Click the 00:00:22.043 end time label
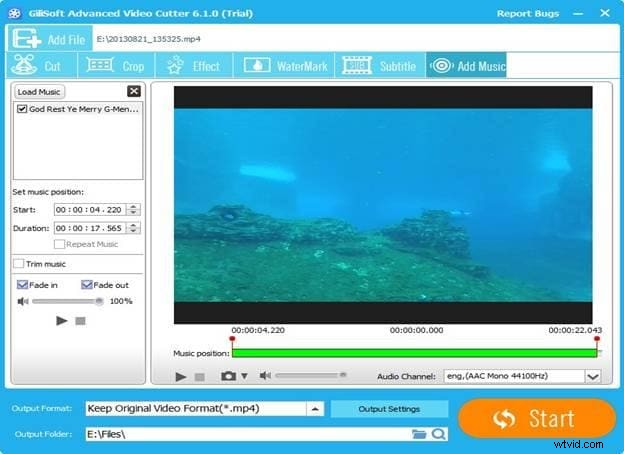The height and width of the screenshot is (454, 624). click(575, 330)
